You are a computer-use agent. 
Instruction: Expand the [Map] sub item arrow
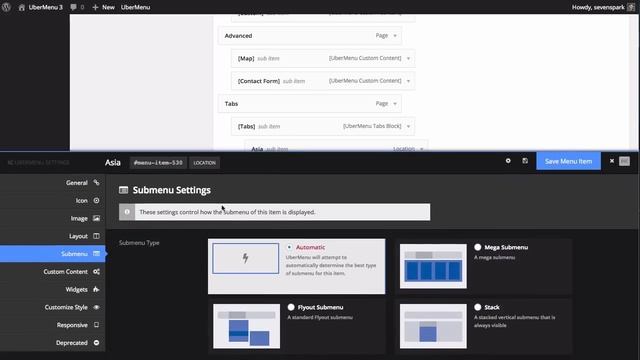408,58
